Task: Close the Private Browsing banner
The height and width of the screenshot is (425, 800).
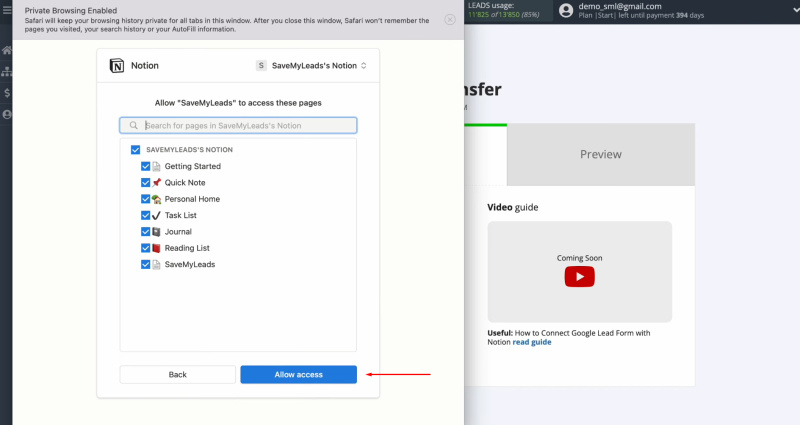Action: point(449,19)
